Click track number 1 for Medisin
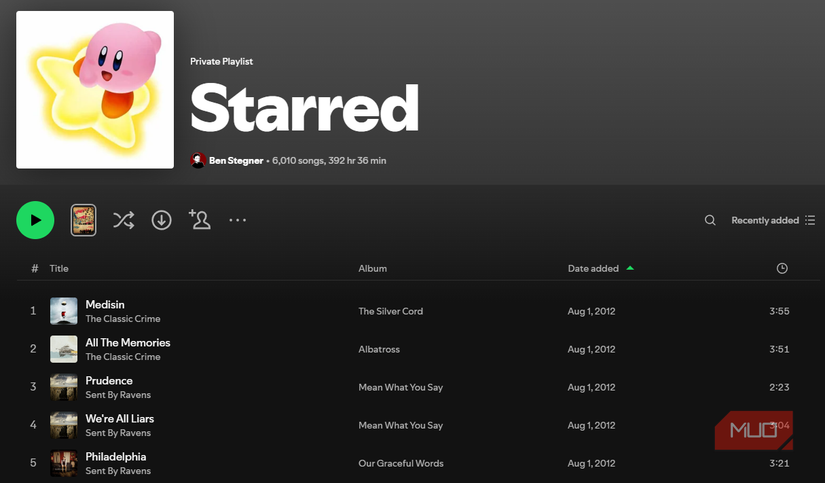Image resolution: width=825 pixels, height=483 pixels. (33, 310)
